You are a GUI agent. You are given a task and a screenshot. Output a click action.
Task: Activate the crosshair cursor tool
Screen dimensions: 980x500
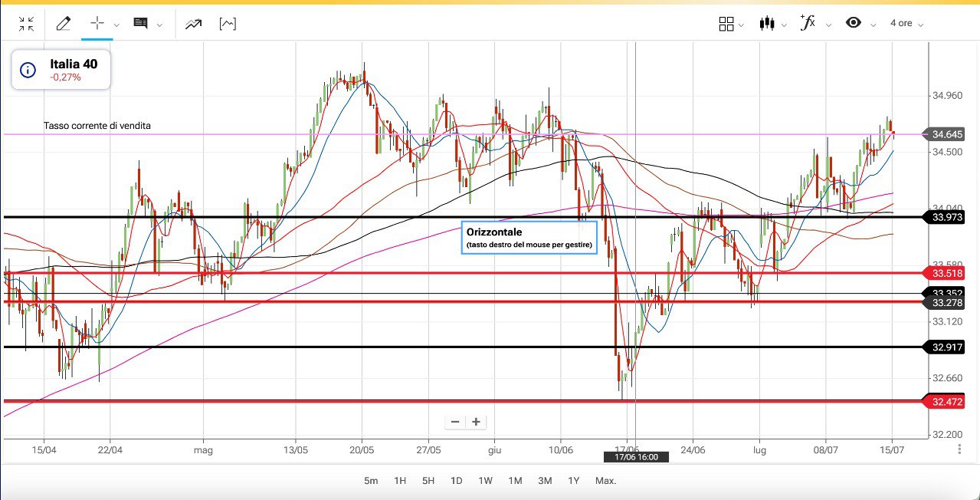[x=97, y=23]
